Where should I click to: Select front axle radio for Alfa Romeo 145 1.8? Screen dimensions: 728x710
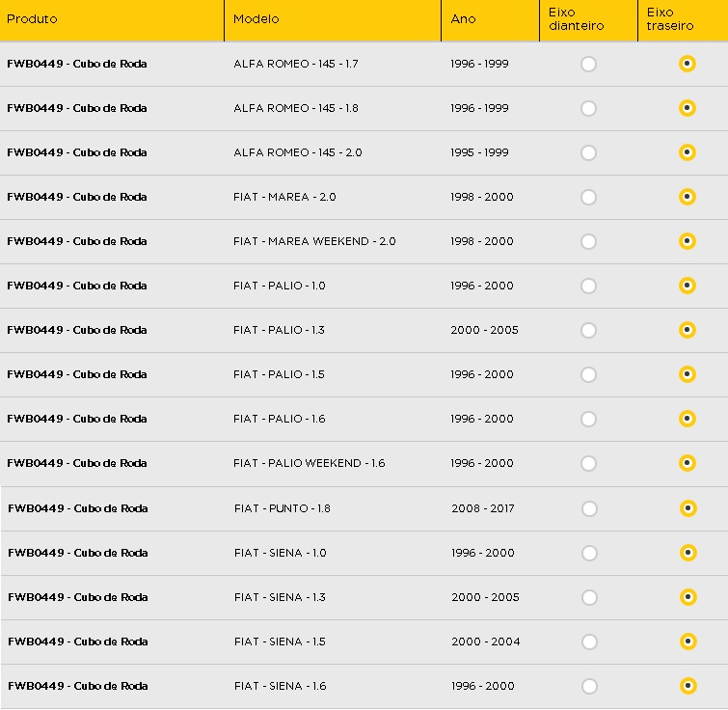pos(588,109)
